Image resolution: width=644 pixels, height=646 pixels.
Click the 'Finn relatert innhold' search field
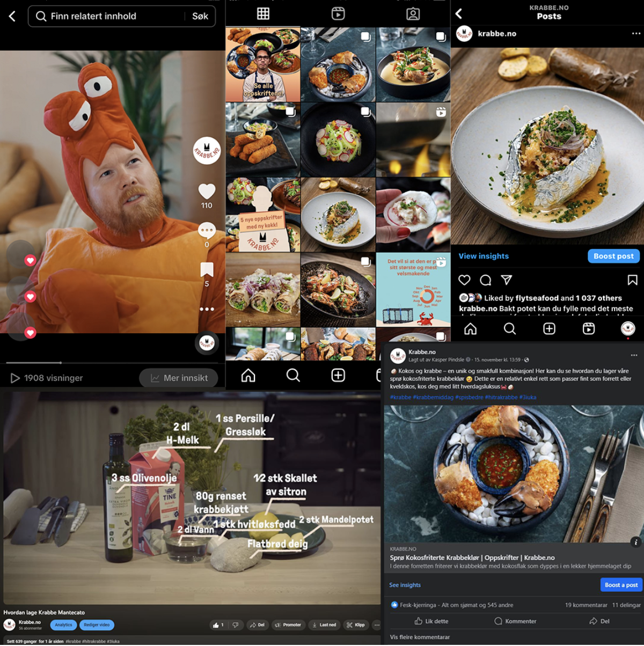[x=107, y=16]
